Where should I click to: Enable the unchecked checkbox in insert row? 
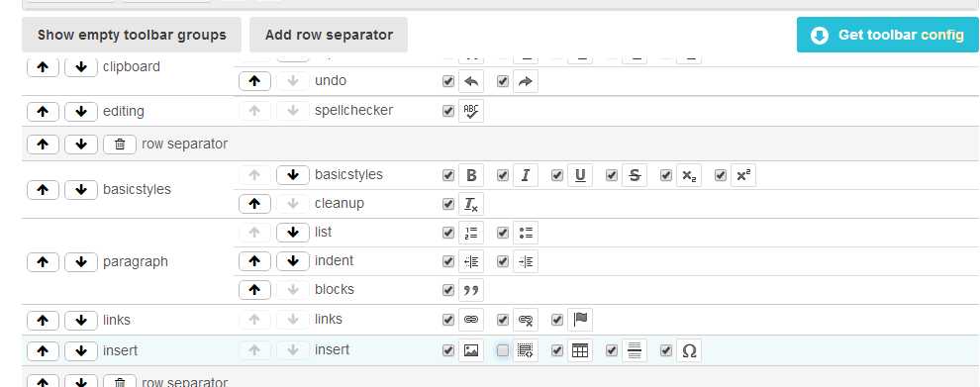503,350
